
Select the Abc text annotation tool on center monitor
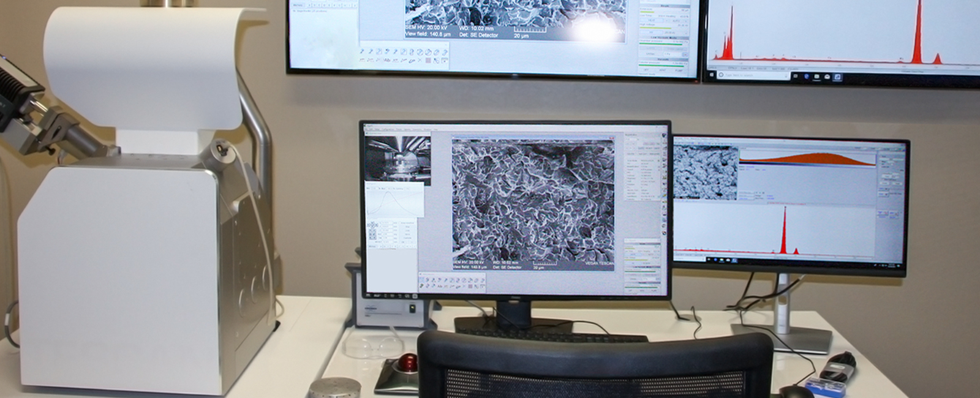pyautogui.click(x=440, y=286)
